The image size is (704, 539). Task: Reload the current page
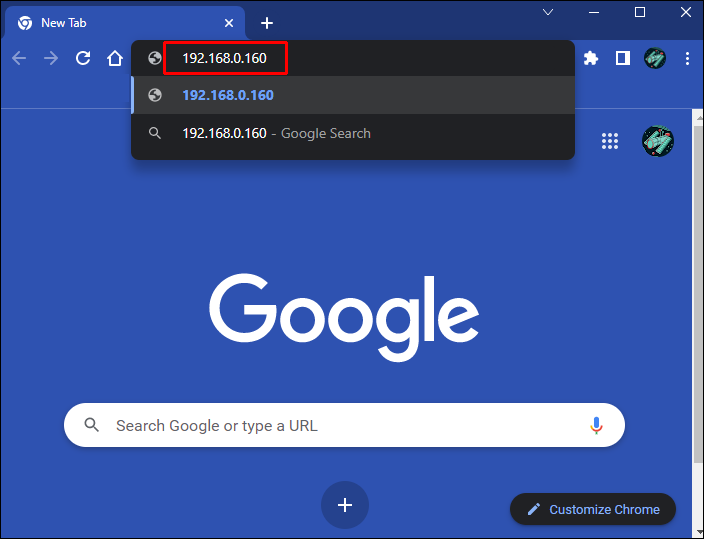pos(83,58)
